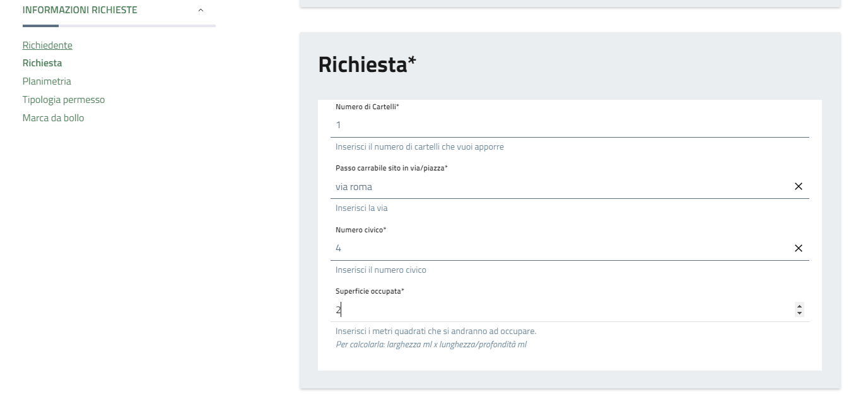Image resolution: width=868 pixels, height=406 pixels.
Task: Clear the 'via roma' street field
Action: pyautogui.click(x=798, y=186)
